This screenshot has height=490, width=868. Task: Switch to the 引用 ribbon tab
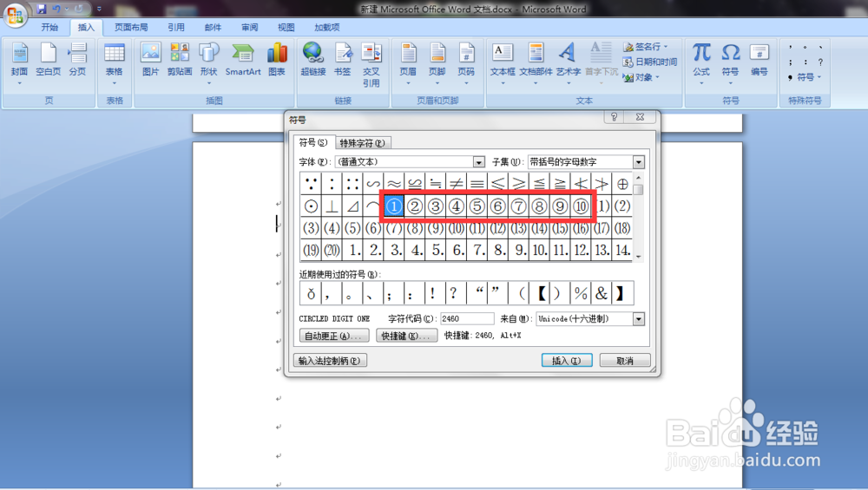coord(176,27)
